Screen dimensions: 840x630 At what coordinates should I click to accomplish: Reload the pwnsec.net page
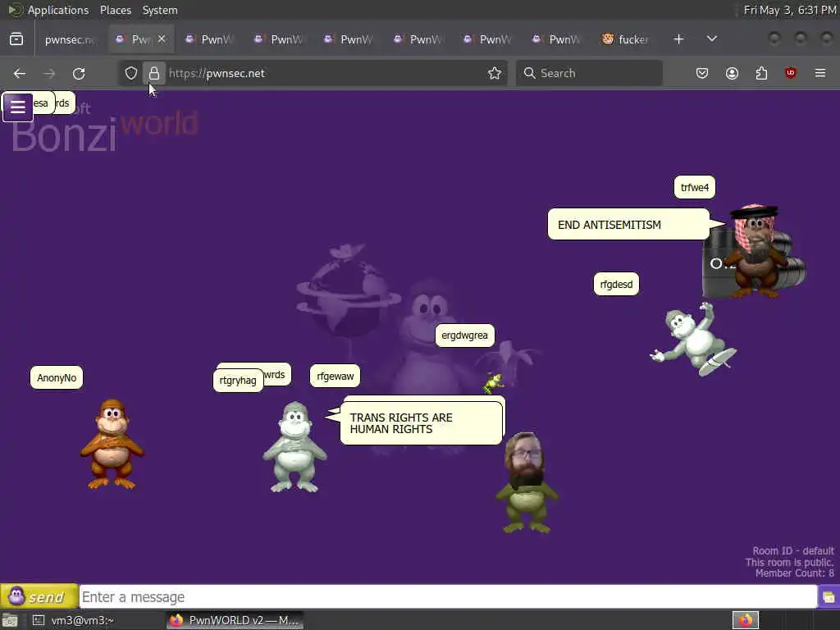[x=79, y=73]
